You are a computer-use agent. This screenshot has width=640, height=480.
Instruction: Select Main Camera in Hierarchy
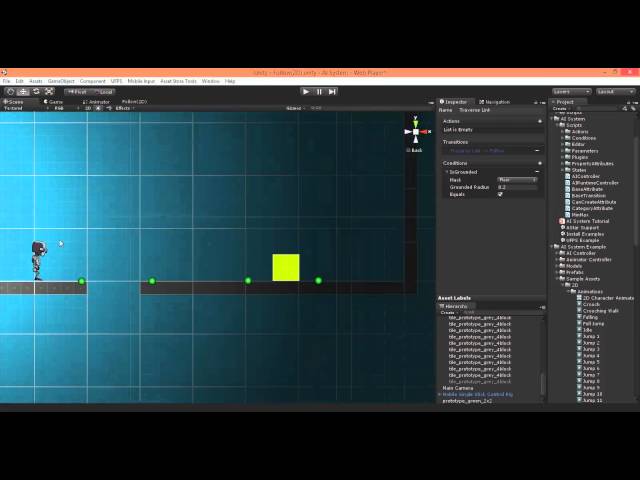click(458, 388)
